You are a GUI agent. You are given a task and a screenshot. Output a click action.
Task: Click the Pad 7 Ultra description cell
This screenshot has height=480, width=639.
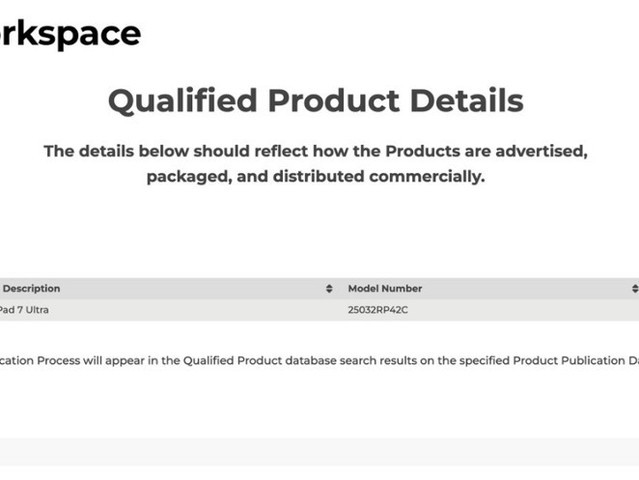(24, 310)
